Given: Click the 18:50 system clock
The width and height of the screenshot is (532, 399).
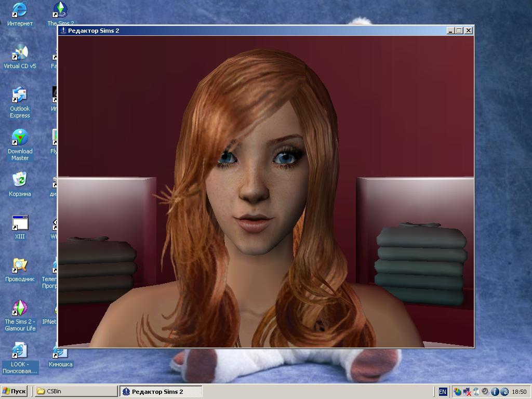Looking at the screenshot, I should click(x=519, y=392).
